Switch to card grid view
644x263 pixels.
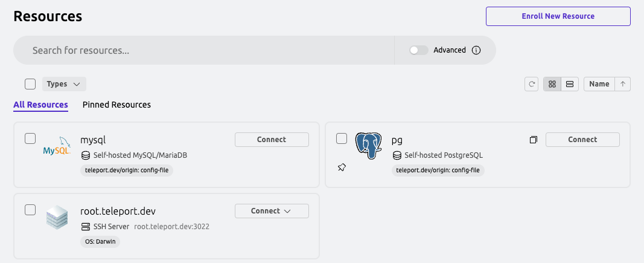(x=552, y=84)
